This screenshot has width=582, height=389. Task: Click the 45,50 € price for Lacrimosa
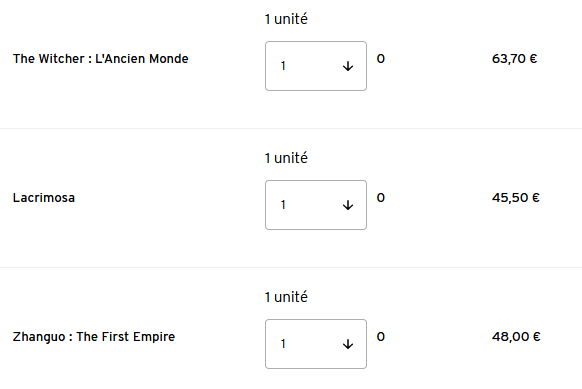tap(516, 198)
